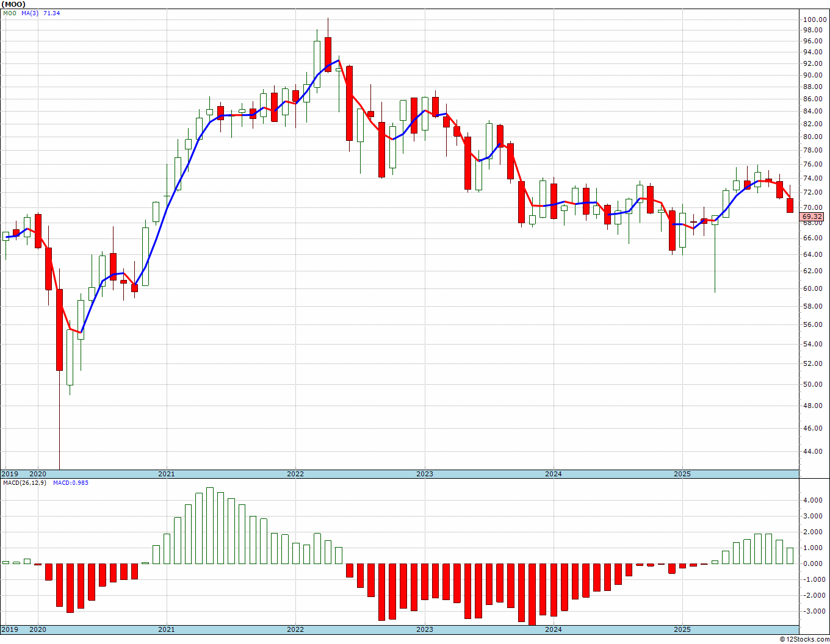Screen dimensions: 830x644
Task: Select the 2022 marker on MACD panel timeline
Action: pyautogui.click(x=295, y=629)
